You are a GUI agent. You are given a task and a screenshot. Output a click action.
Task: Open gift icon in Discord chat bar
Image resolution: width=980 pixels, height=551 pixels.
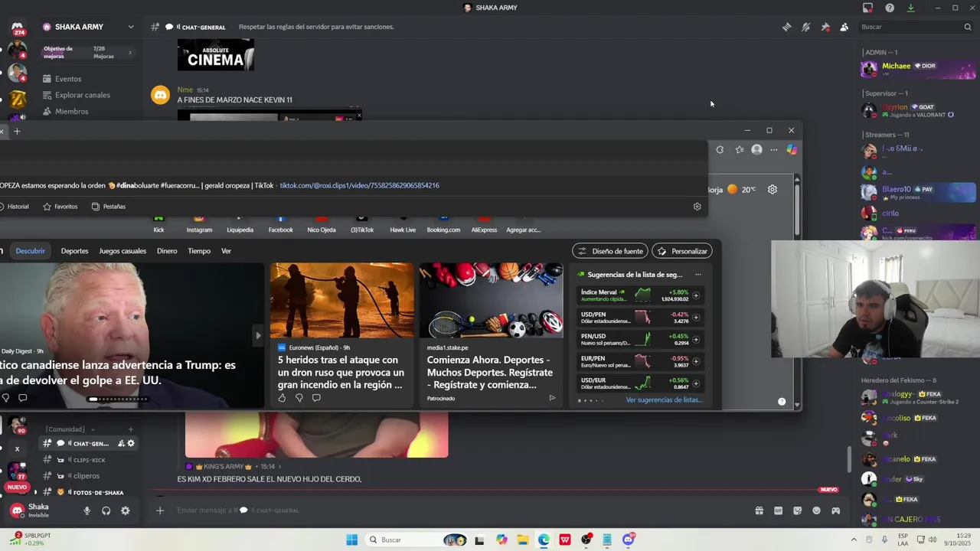(x=759, y=510)
